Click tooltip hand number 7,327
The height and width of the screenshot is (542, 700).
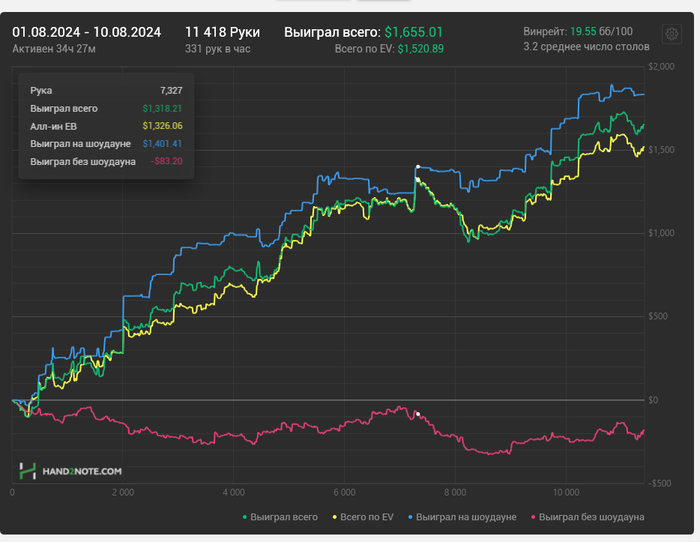point(171,91)
